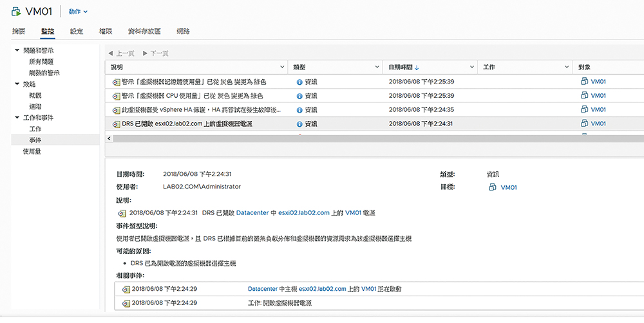Click event icon in 說明 details line
Viewport: 644px width, 323px height.
[x=122, y=214]
